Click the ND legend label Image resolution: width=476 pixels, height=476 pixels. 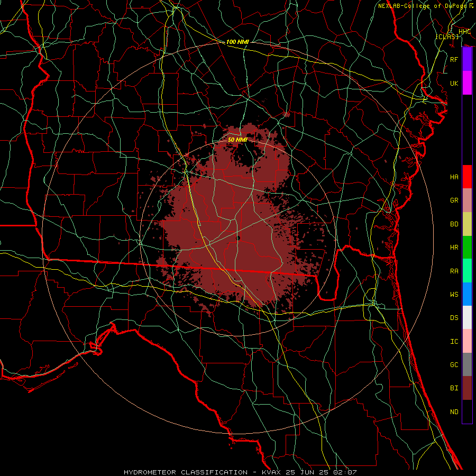point(454,412)
